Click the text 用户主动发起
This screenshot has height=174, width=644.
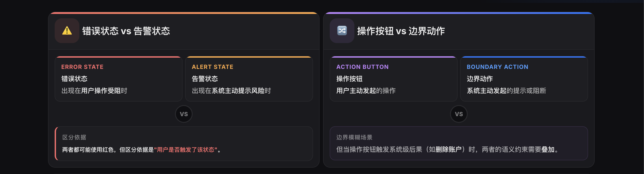pos(356,91)
